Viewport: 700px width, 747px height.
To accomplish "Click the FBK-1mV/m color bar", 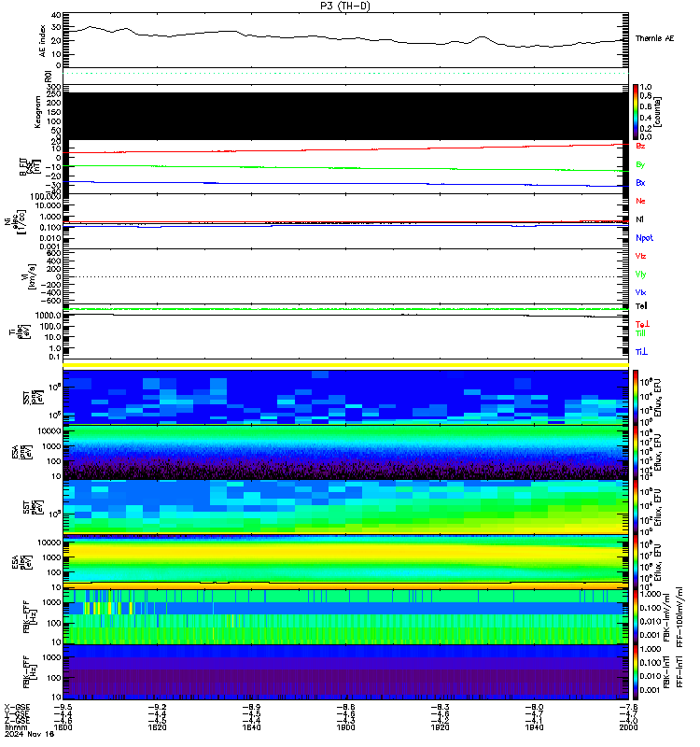I will click(636, 617).
